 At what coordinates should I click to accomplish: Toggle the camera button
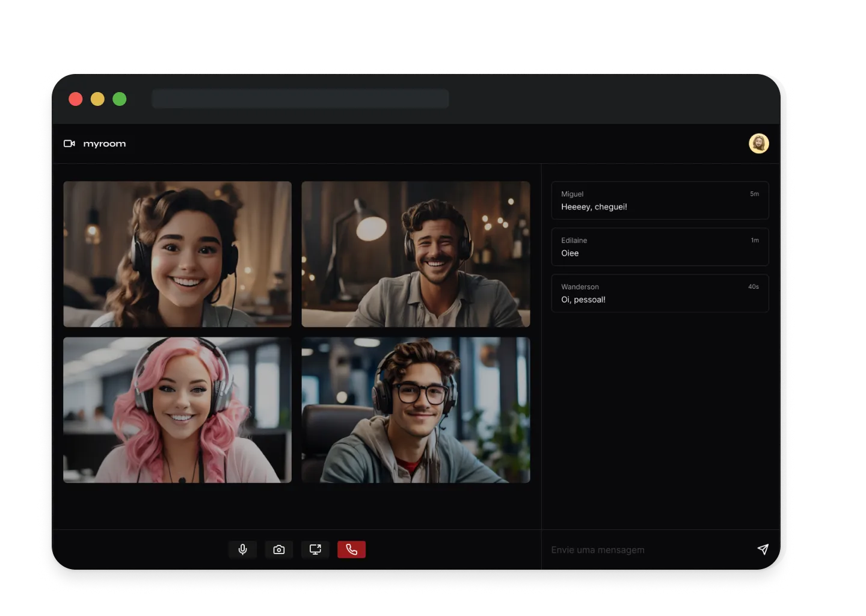tap(278, 549)
